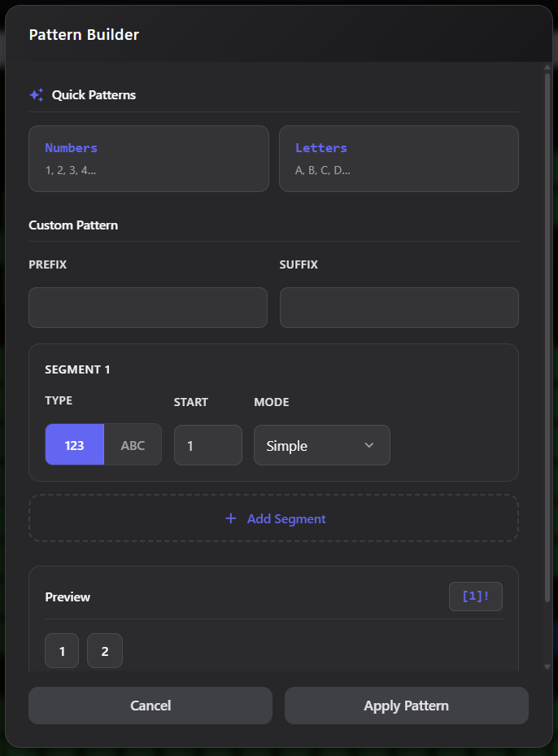The image size is (558, 756).
Task: Choose the Numbers quick pattern card
Action: (148, 159)
